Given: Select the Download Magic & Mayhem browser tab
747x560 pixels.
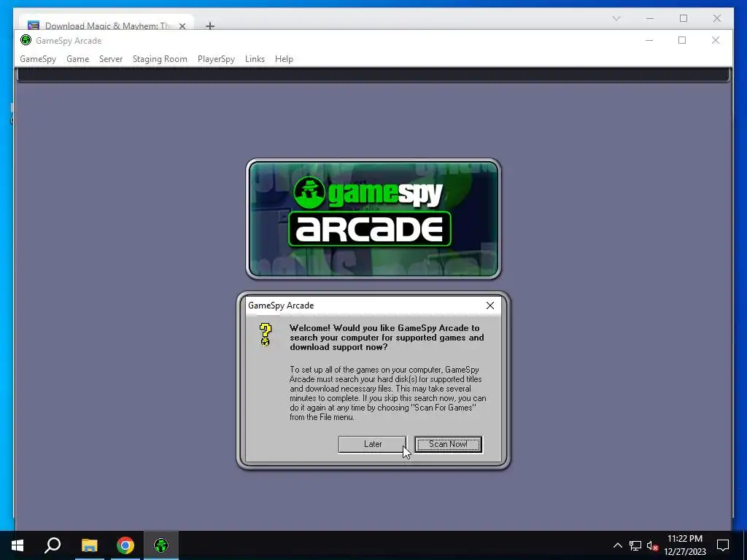Looking at the screenshot, I should (x=107, y=26).
